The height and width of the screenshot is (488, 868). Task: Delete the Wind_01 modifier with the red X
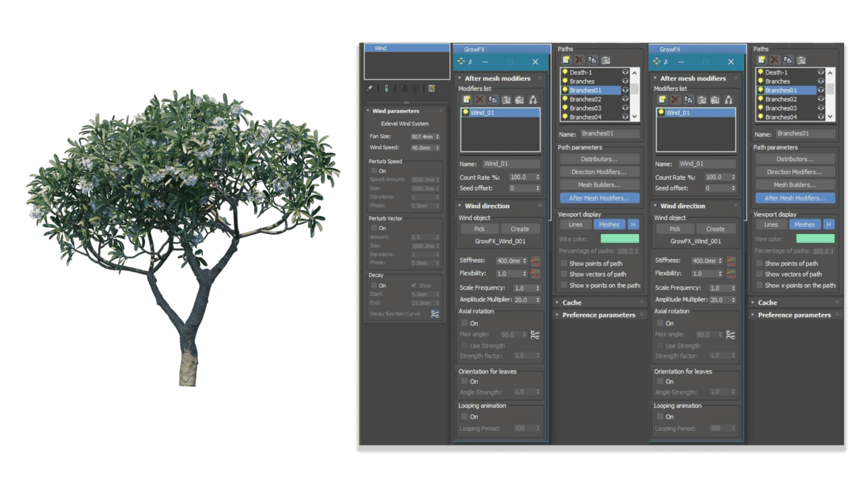click(479, 99)
